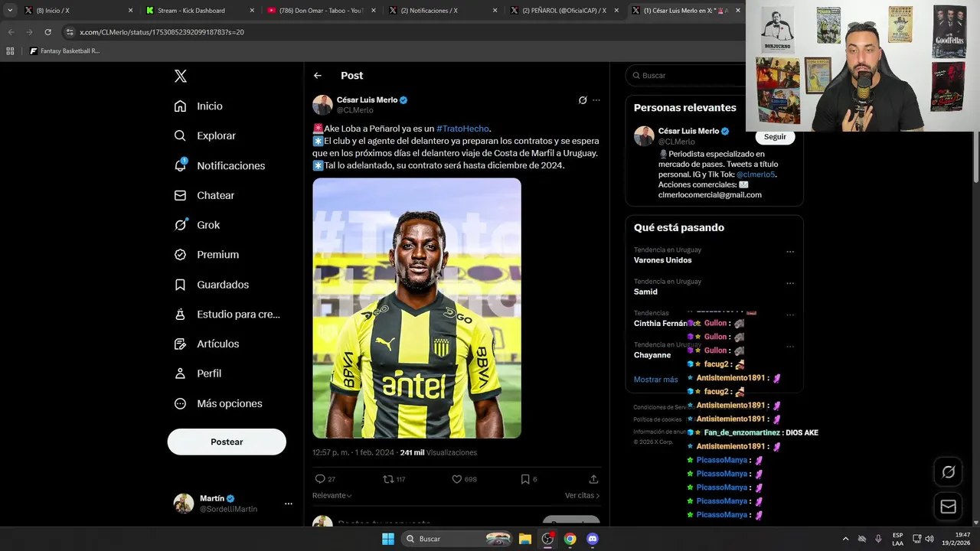Open more options for Samid trend
The width and height of the screenshot is (980, 551).
pos(790,283)
